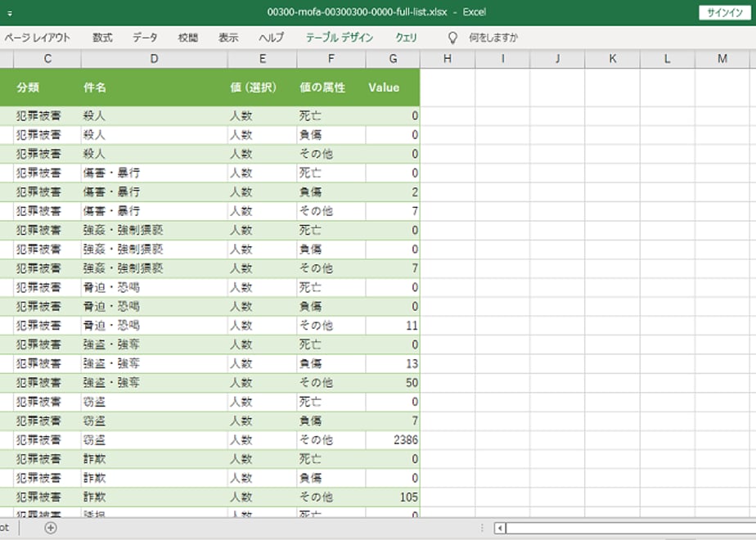Screen dimensions: 756x540
Task: Open the 数式 ribbon tab
Action: point(102,38)
